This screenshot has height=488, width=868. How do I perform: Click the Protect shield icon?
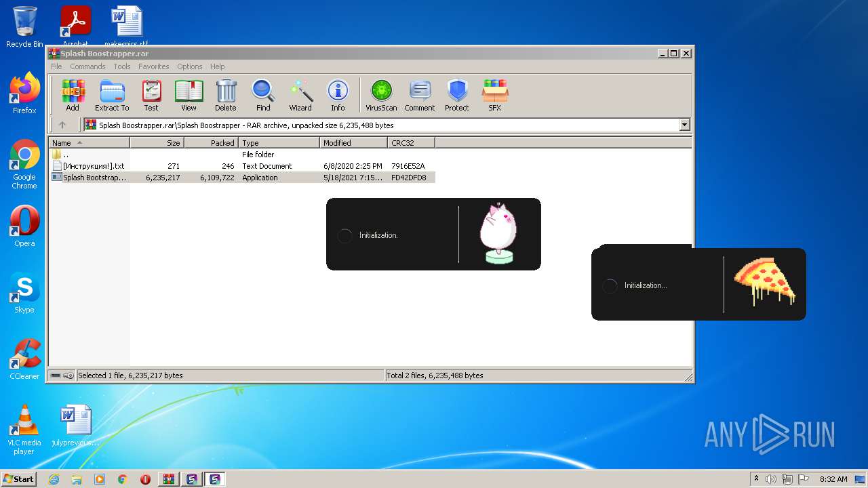[x=457, y=96]
